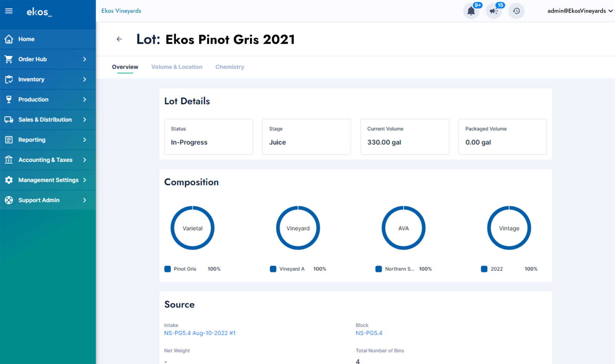
Task: Expand the Inventory submenu chevron
Action: click(x=85, y=79)
